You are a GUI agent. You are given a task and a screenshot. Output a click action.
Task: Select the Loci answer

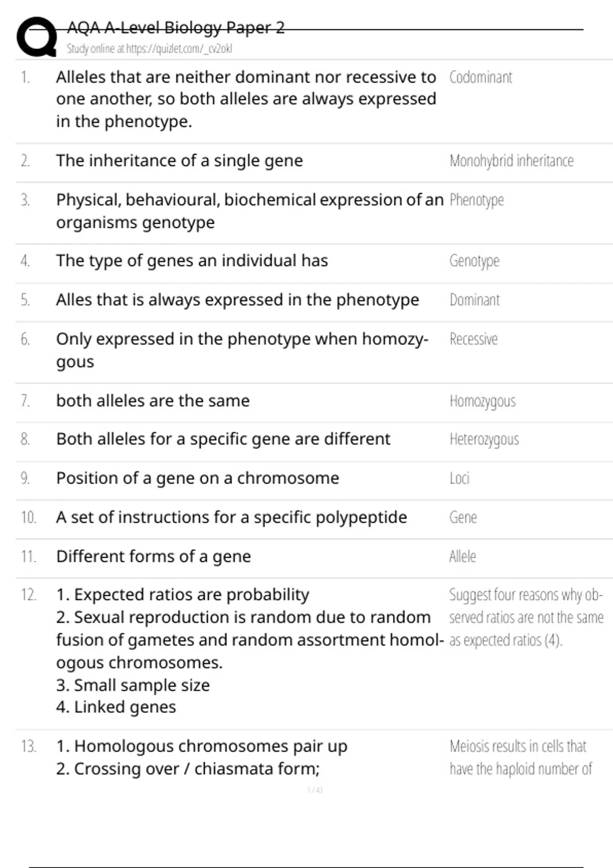459,478
